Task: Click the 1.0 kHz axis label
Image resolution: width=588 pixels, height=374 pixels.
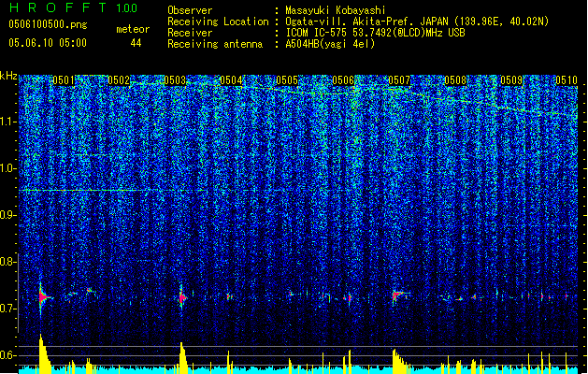Action: (x=8, y=168)
